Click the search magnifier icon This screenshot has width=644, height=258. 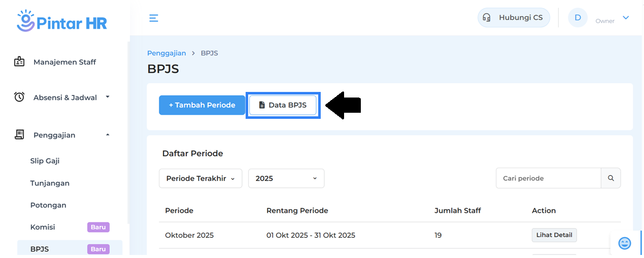point(611,178)
